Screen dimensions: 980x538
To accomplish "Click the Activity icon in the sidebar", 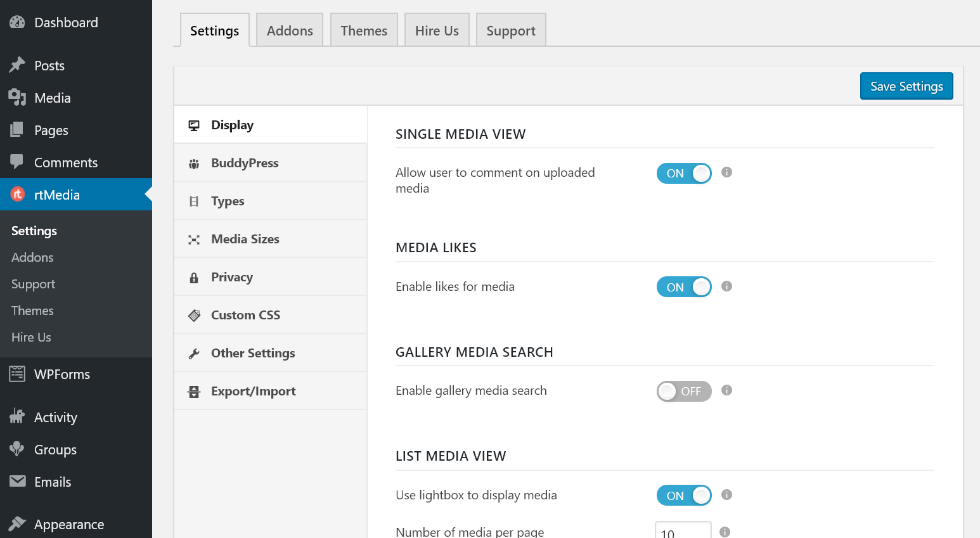I will 16,417.
